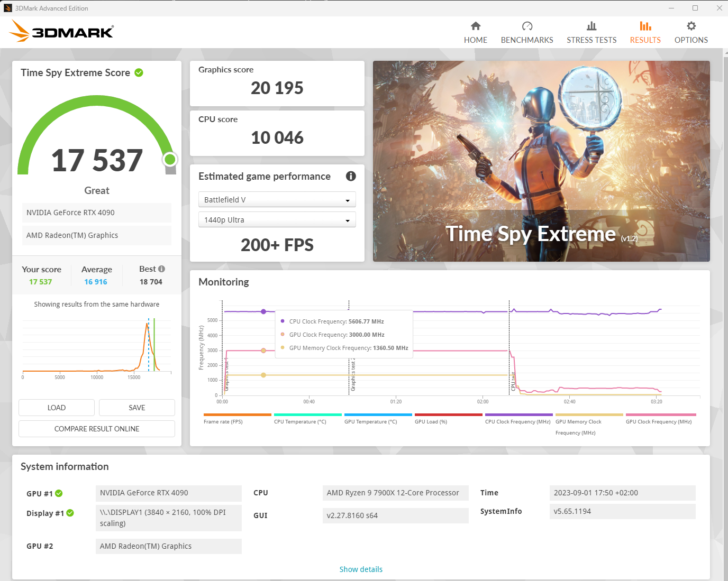The width and height of the screenshot is (728, 581).
Task: Click the green dot on score gauge
Action: pos(170,159)
